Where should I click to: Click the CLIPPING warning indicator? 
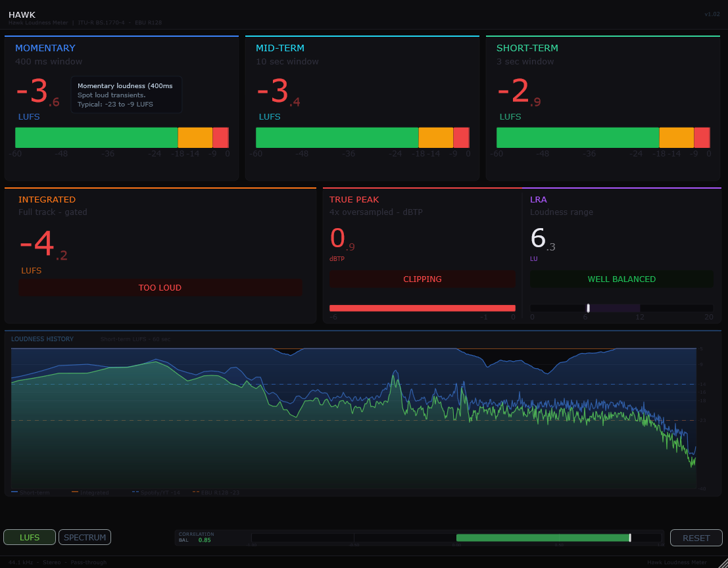tap(422, 279)
